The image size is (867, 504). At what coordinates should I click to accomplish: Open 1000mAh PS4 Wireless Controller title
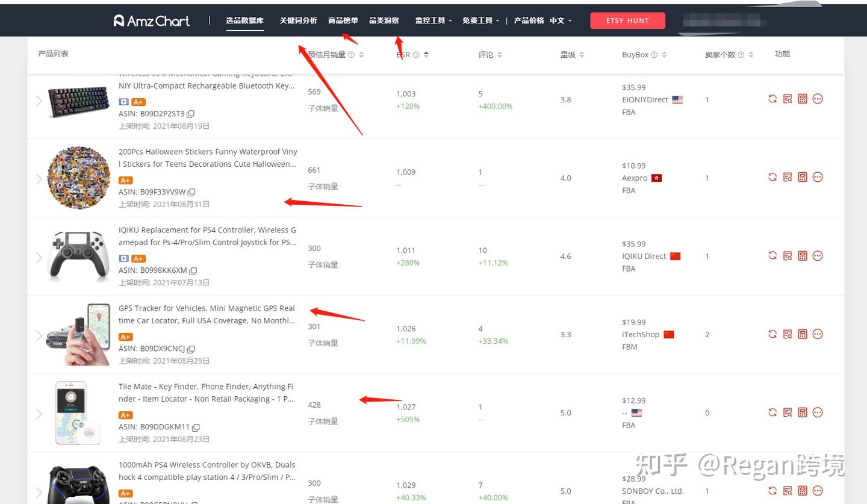point(207,471)
